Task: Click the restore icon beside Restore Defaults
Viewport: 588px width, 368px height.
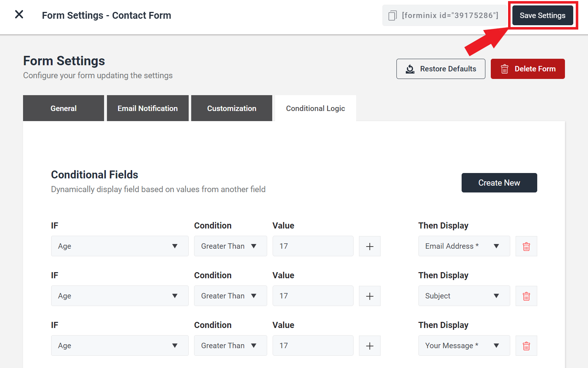Action: tap(410, 68)
